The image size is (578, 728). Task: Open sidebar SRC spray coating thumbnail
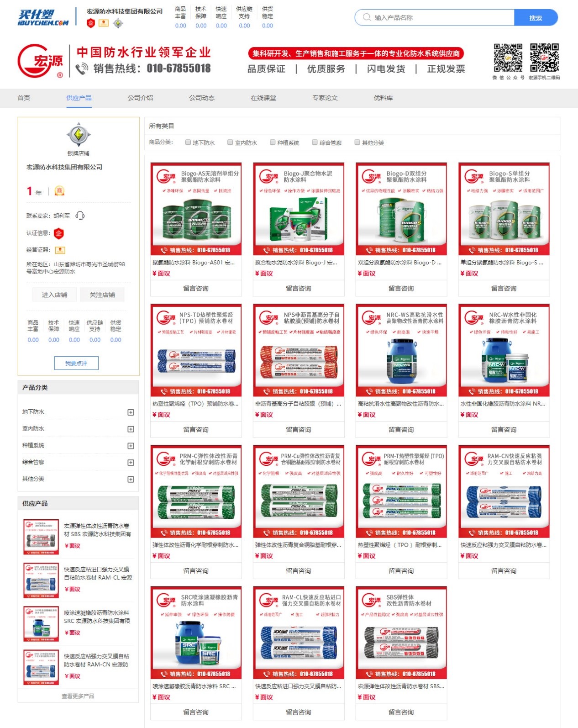(41, 624)
